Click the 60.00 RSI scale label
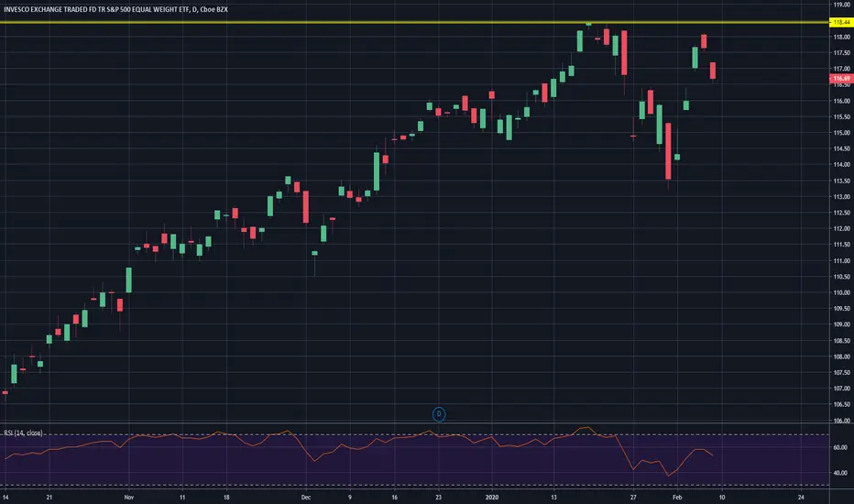This screenshot has height=504, width=854. pyautogui.click(x=840, y=447)
